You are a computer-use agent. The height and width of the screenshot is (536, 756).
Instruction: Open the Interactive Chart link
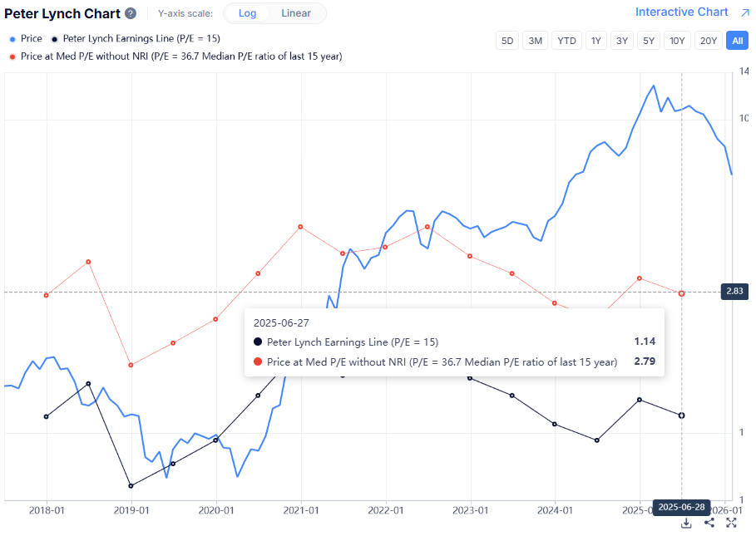681,12
